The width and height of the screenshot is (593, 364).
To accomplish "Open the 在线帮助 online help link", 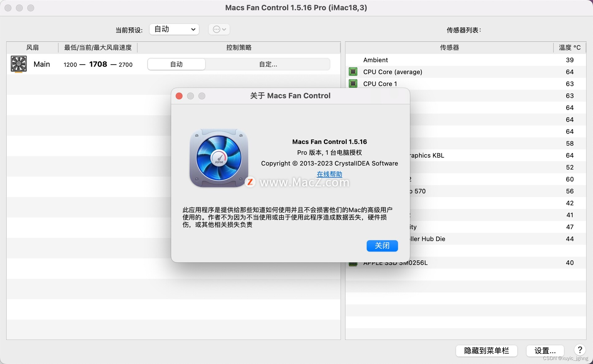I will tap(329, 174).
